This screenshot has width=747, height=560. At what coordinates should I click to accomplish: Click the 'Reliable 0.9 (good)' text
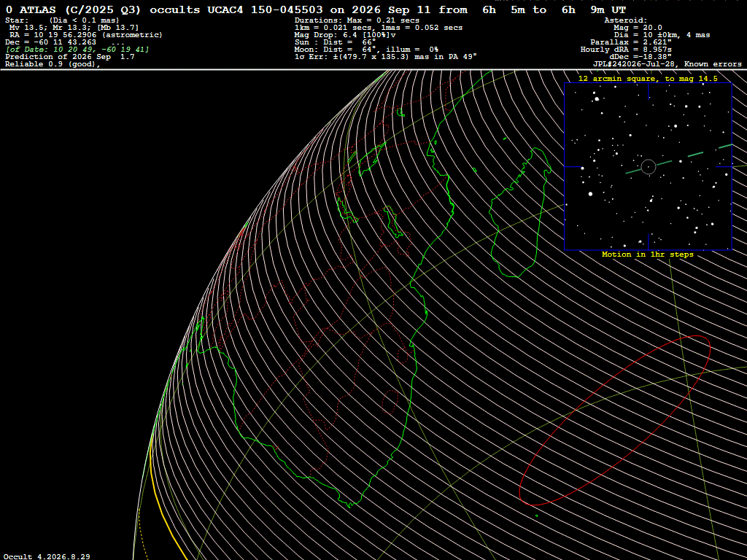click(x=53, y=64)
